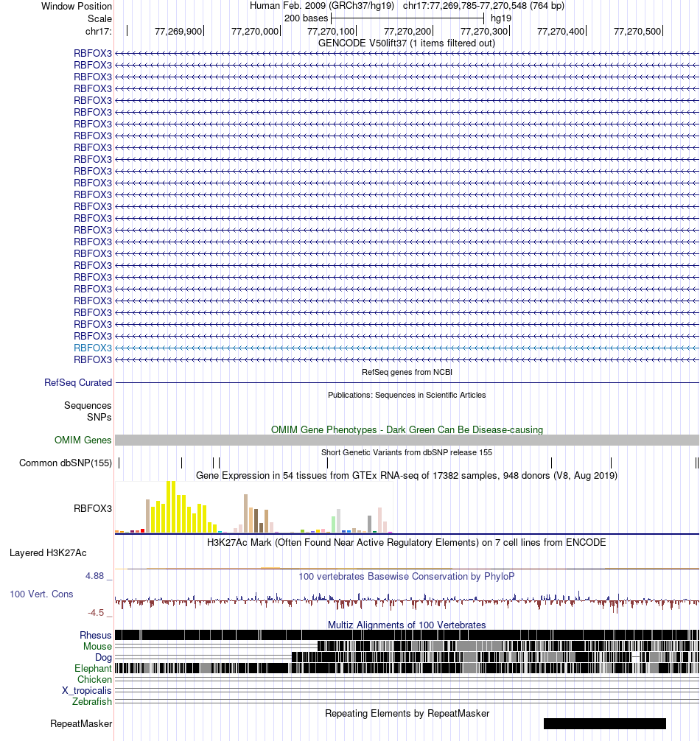Click the black RepeatMasker element block
Image resolution: width=700 pixels, height=741 pixels.
(x=605, y=723)
